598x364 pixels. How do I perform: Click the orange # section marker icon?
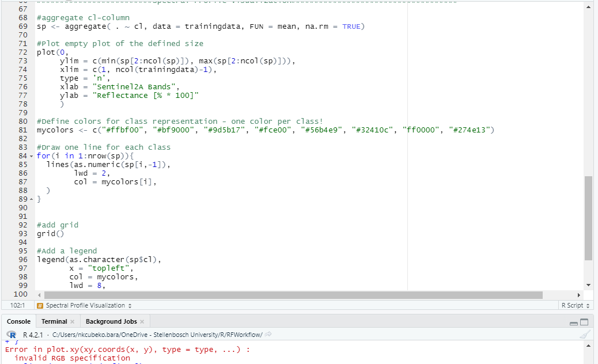click(39, 305)
